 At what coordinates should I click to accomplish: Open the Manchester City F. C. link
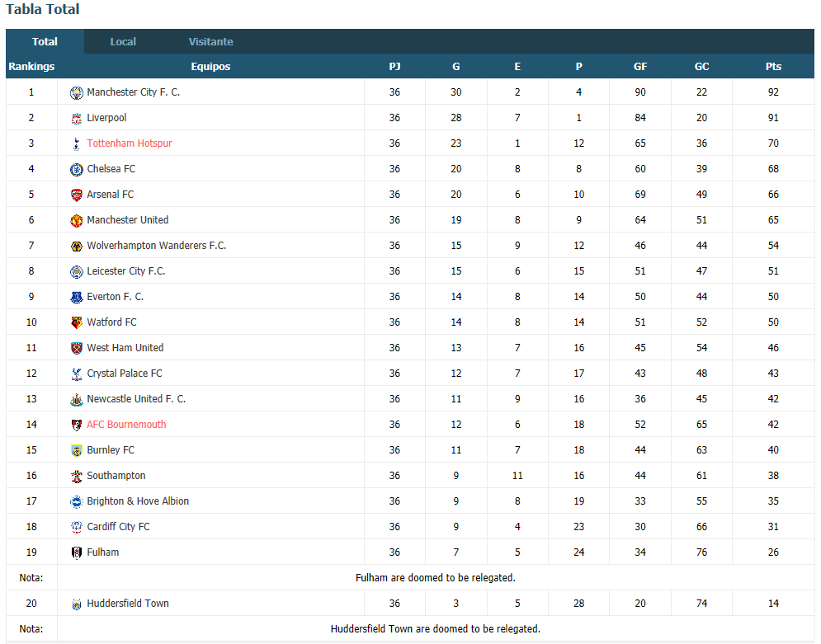(134, 92)
